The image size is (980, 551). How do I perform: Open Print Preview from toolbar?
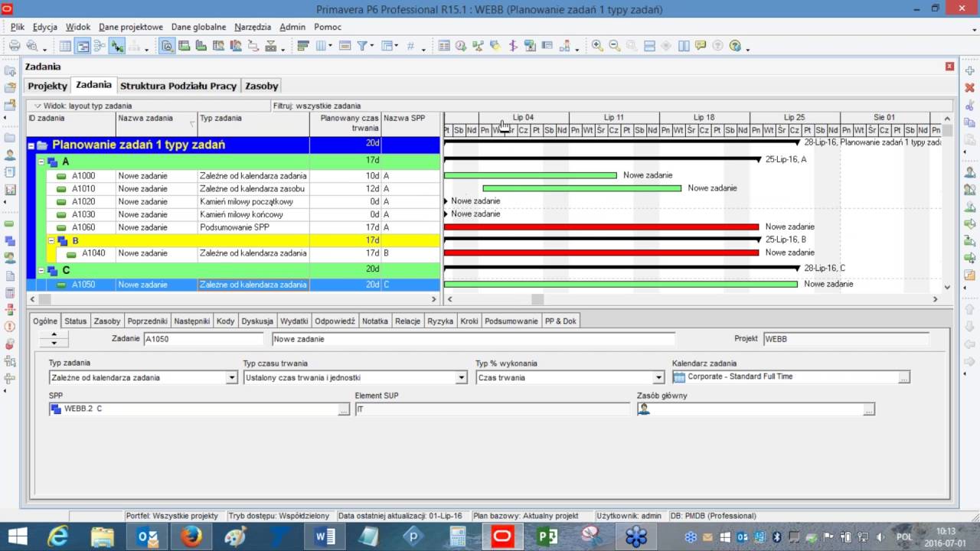point(31,46)
